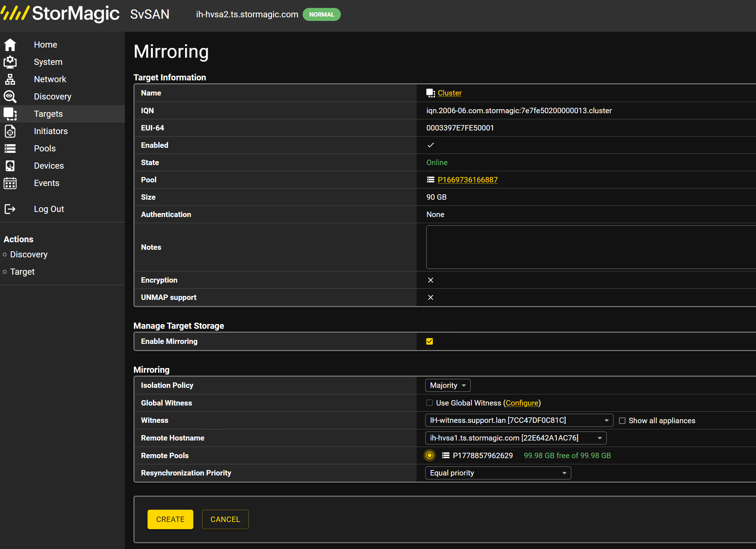Click the CREATE button
The image size is (756, 549).
170,519
